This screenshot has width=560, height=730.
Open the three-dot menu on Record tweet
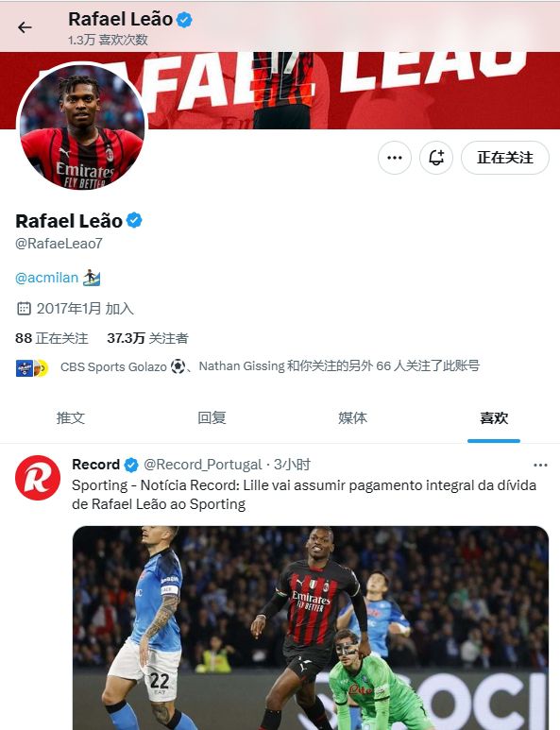click(540, 465)
